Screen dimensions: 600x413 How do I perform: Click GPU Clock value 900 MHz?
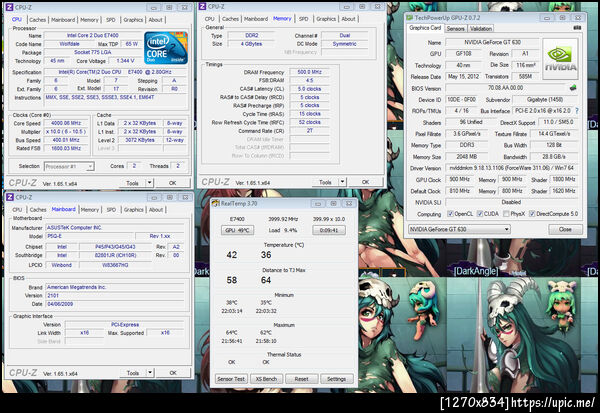tap(459, 180)
